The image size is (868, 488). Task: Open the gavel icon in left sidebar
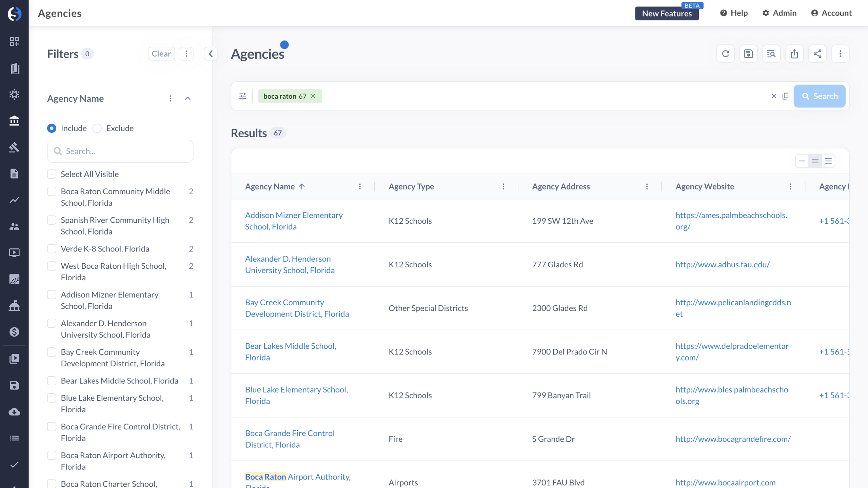pyautogui.click(x=14, y=147)
